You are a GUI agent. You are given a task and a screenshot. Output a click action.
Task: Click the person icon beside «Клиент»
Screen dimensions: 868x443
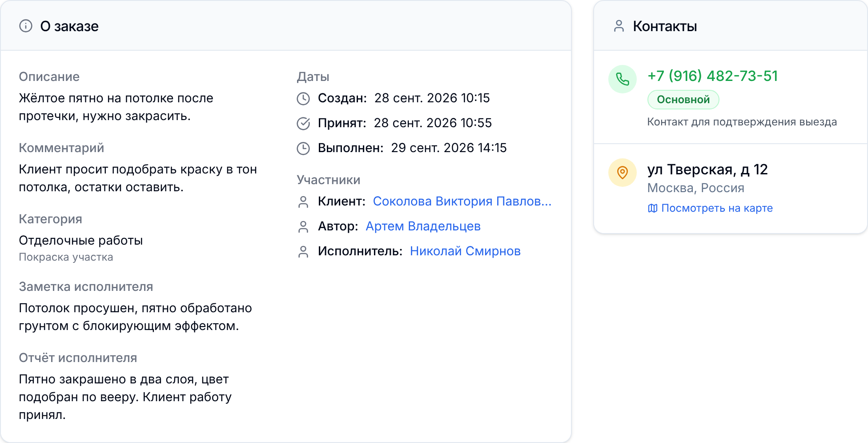303,201
